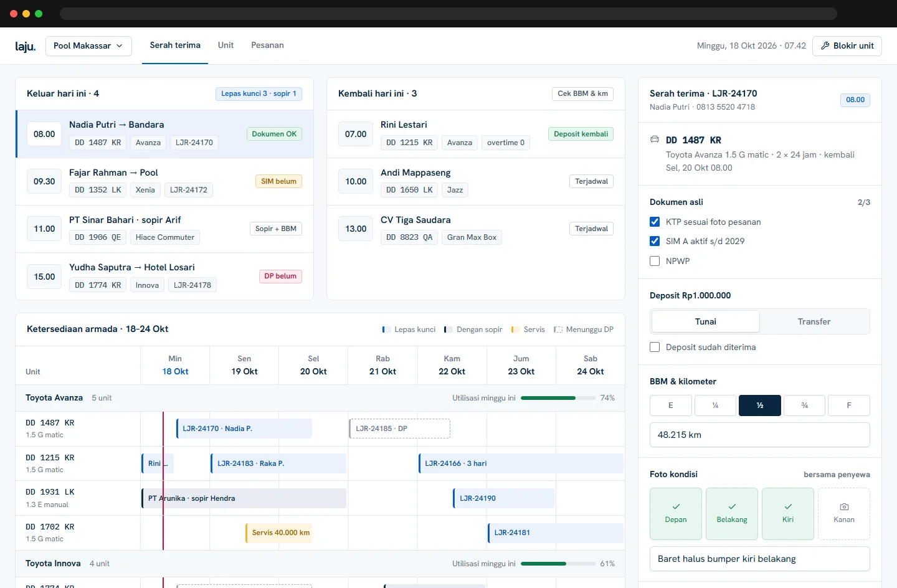Collapse the Toyota Innova group row

[x=320, y=563]
